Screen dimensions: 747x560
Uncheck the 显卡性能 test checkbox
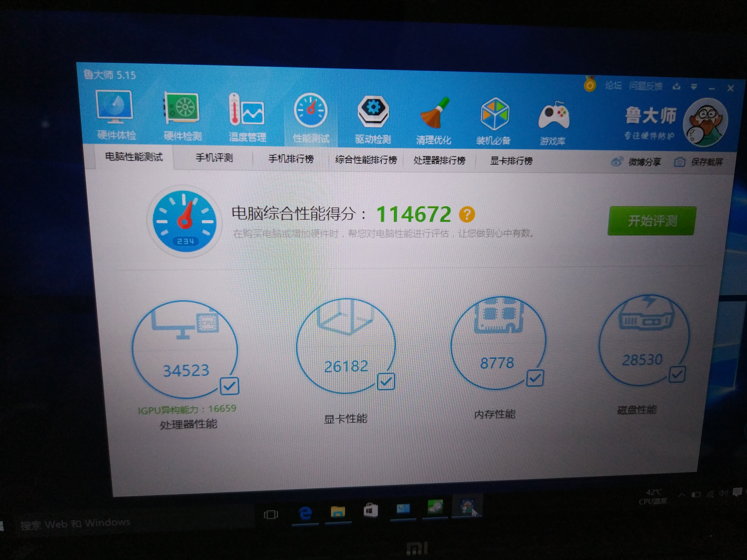[x=386, y=381]
